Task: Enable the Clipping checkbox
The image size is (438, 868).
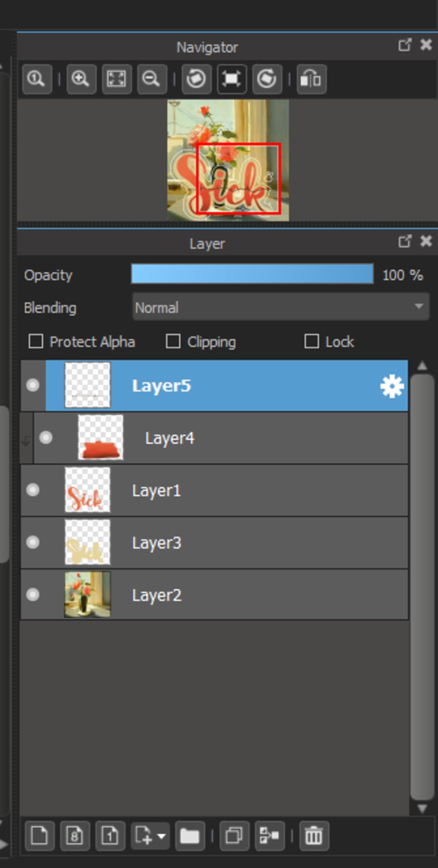Action: pyautogui.click(x=173, y=342)
